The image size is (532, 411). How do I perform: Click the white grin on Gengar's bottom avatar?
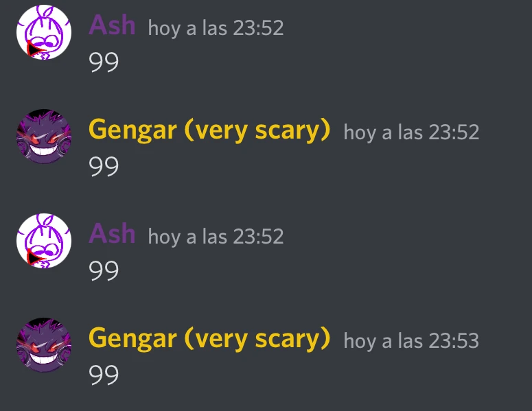tap(44, 357)
